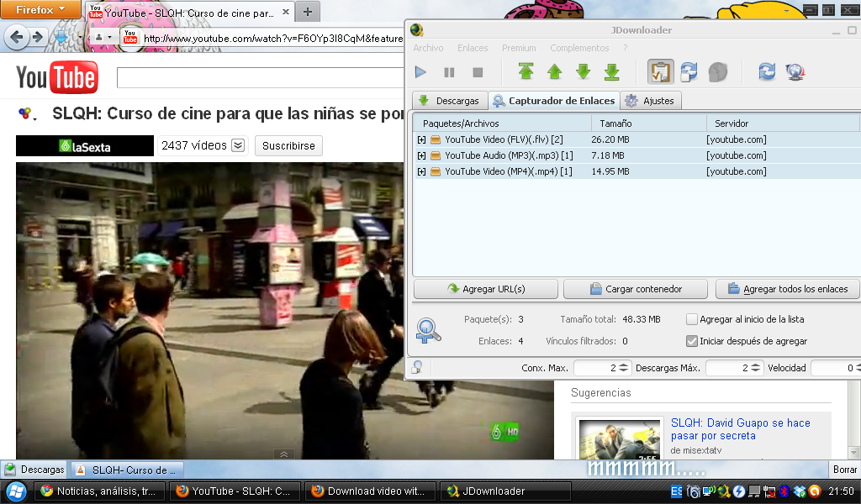Click the Borrar button in downloads bar
Screen dimensions: 861x504
844,470
